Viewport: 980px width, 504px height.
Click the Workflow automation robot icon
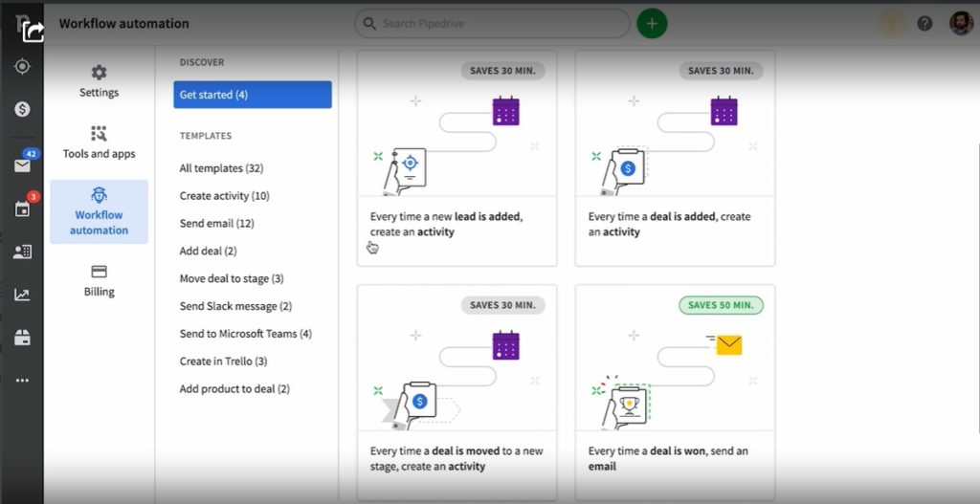click(99, 195)
